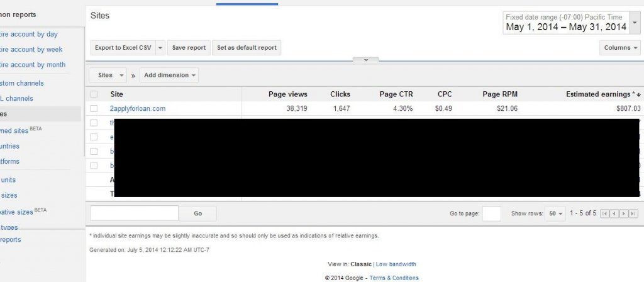Open the Terms & Conditions link
Image resolution: width=644 pixels, height=282 pixels.
[x=394, y=278]
